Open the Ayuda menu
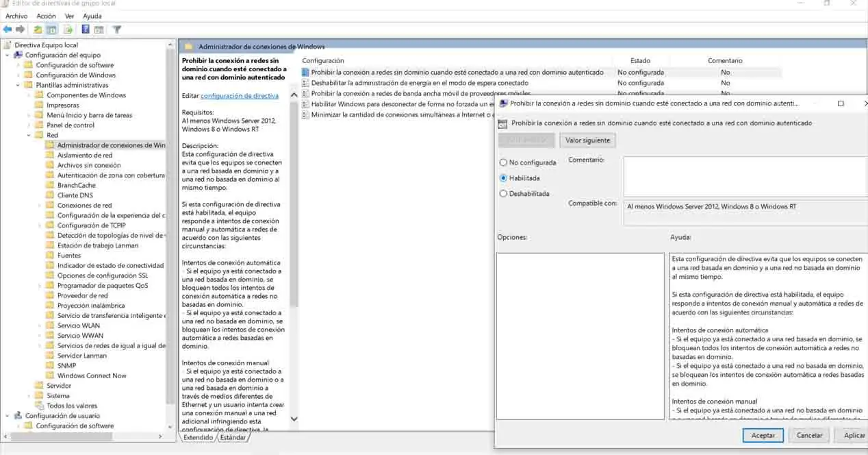Screen dimensions: 868x455 click(92, 16)
